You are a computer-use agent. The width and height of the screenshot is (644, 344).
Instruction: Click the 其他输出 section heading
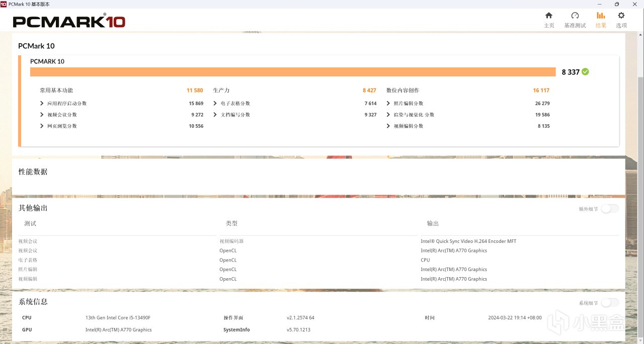(33, 208)
